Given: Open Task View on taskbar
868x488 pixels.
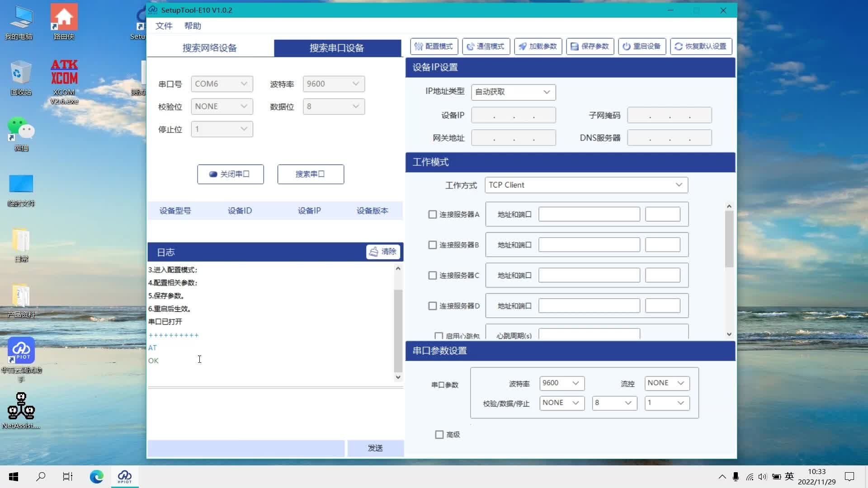Looking at the screenshot, I should coord(68,476).
